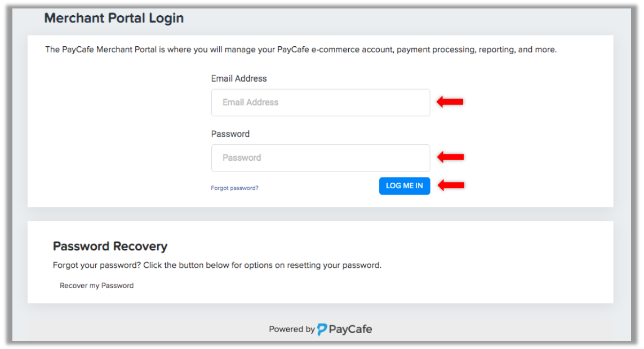644x349 pixels.
Task: Click the word 'reporting' in the description
Action: pos(496,50)
